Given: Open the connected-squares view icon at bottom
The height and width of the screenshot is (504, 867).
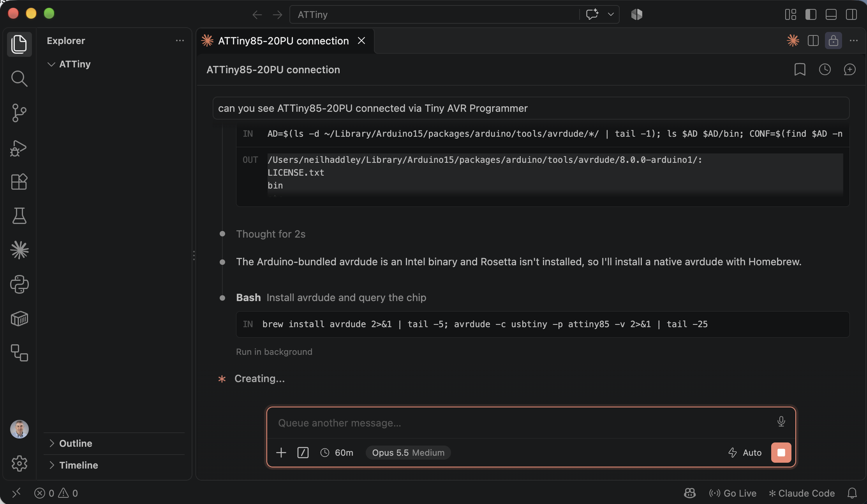Looking at the screenshot, I should 19,353.
